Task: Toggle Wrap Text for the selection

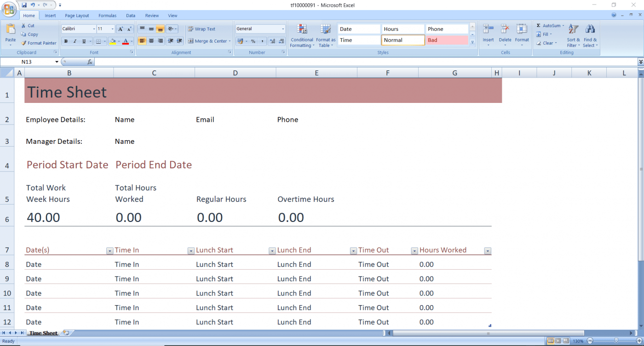Action: 205,28
